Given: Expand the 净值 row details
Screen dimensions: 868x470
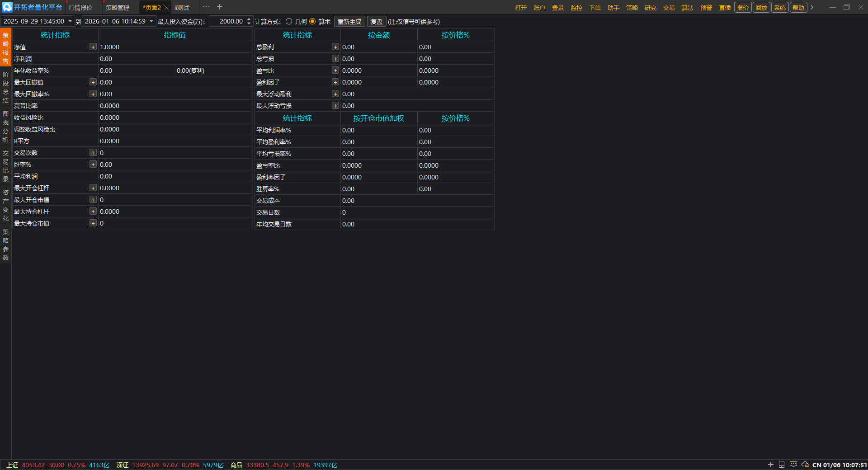Looking at the screenshot, I should click(x=93, y=47).
